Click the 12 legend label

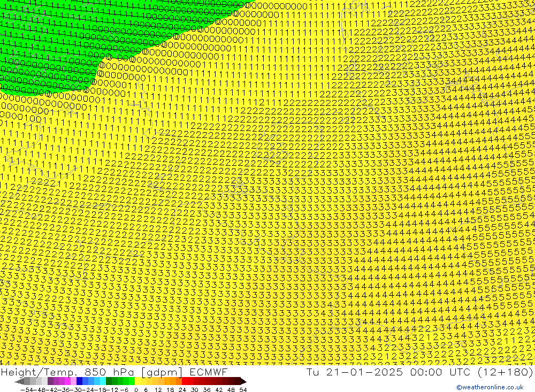[158, 390]
